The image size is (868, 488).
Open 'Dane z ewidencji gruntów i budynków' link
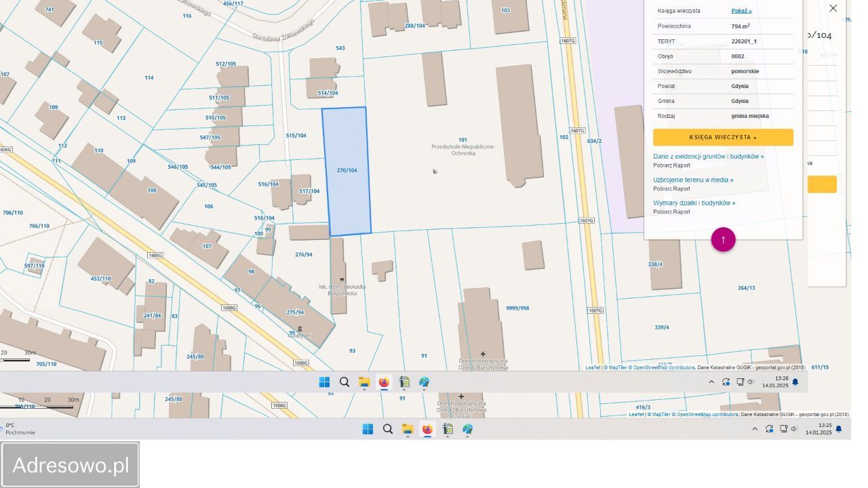pos(708,157)
